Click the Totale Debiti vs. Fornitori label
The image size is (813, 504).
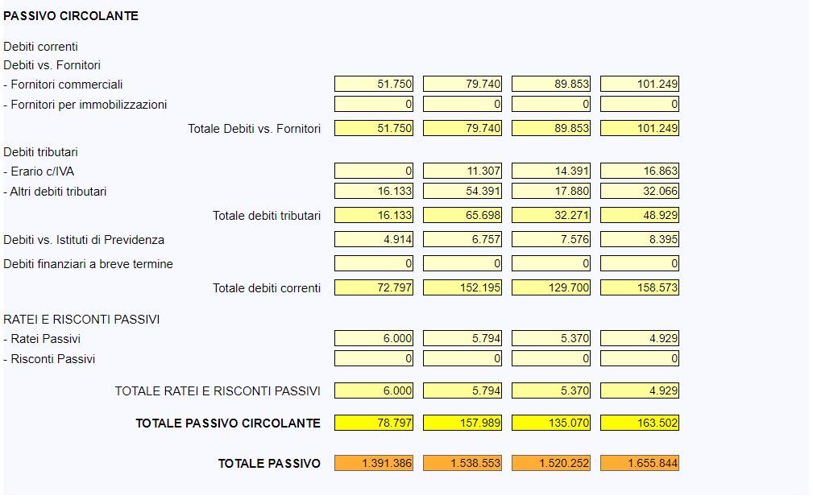pos(254,129)
